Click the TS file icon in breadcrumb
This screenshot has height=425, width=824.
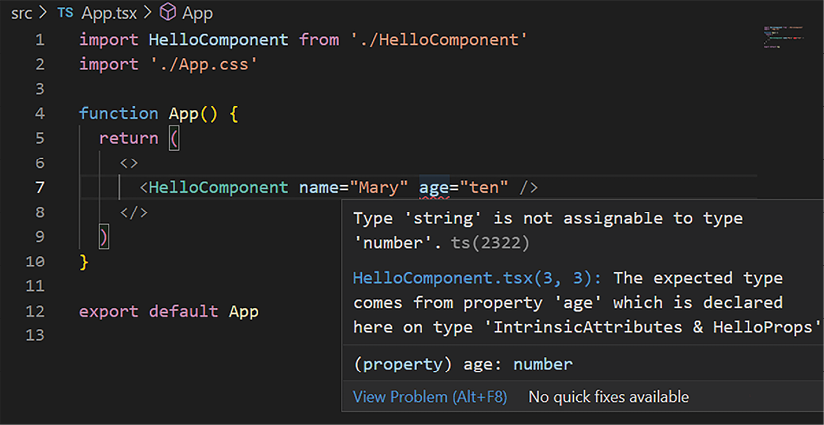66,14
